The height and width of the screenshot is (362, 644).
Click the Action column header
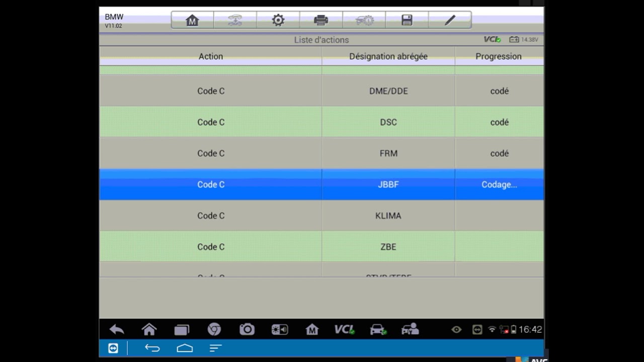pos(211,56)
